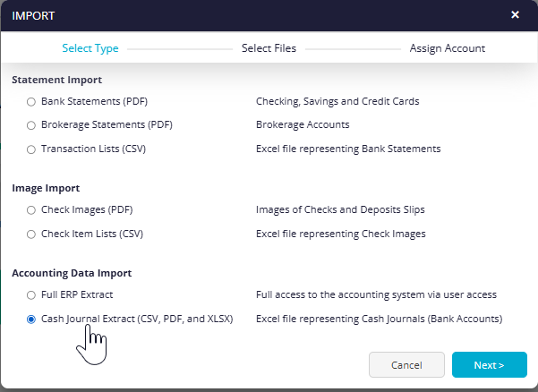Select Cash Journal Extract radio button
This screenshot has width=538, height=392.
click(x=31, y=320)
